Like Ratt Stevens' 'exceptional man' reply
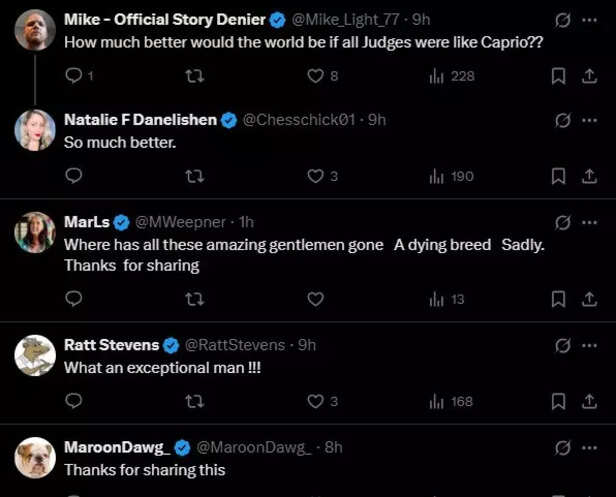Screen dimensions: 616x497 316,401
